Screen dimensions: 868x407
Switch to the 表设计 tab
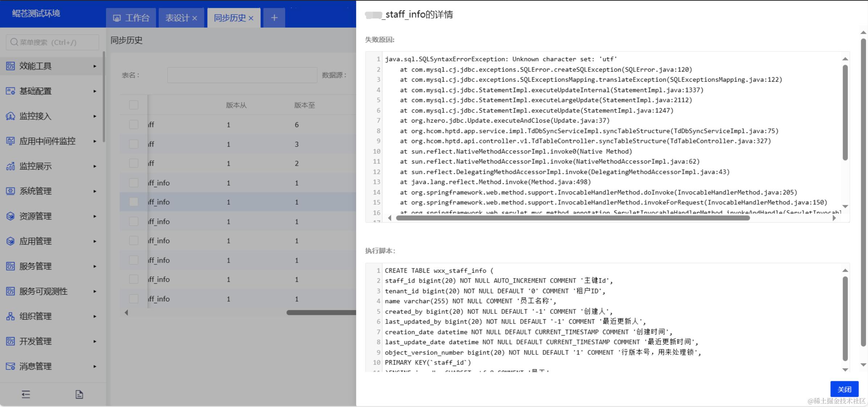click(x=177, y=18)
